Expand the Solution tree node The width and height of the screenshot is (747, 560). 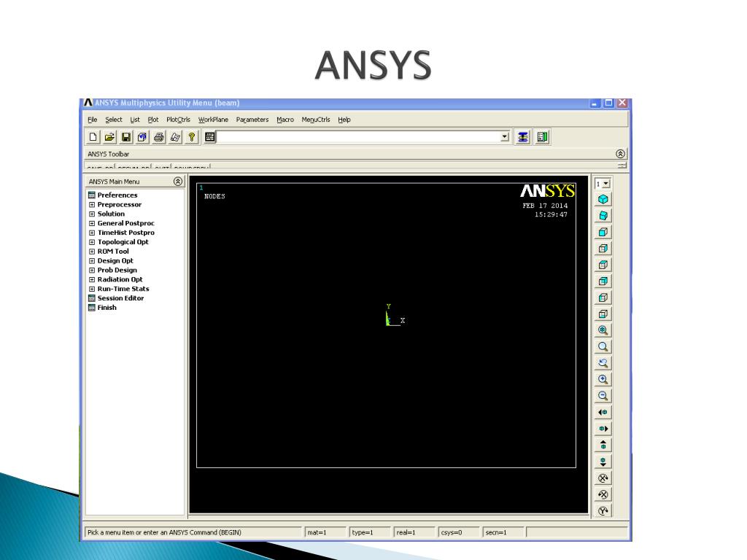tap(92, 214)
